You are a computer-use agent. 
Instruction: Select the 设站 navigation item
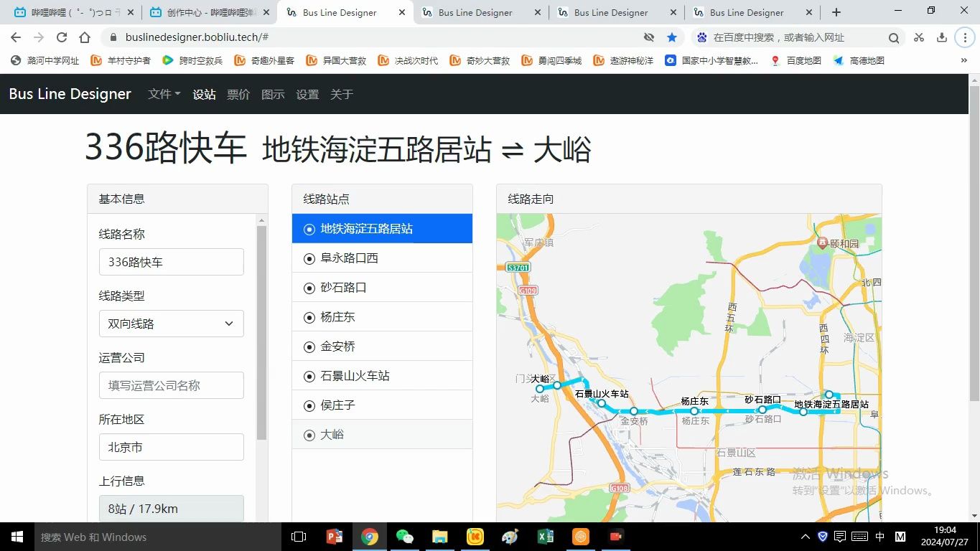204,94
